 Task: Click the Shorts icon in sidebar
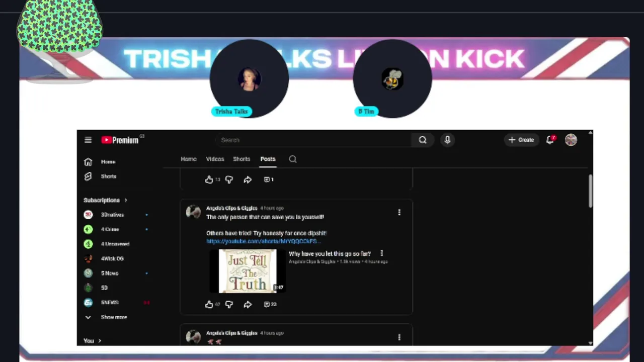(88, 176)
